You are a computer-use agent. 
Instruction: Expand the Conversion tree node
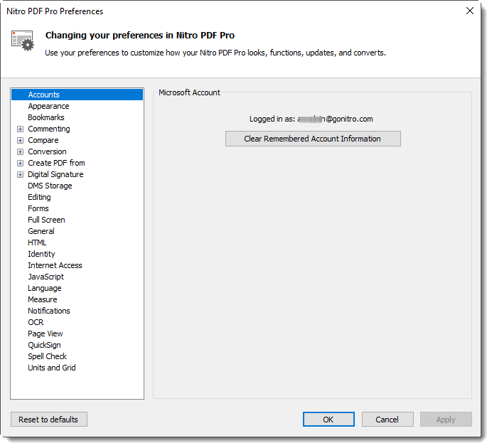pos(20,152)
